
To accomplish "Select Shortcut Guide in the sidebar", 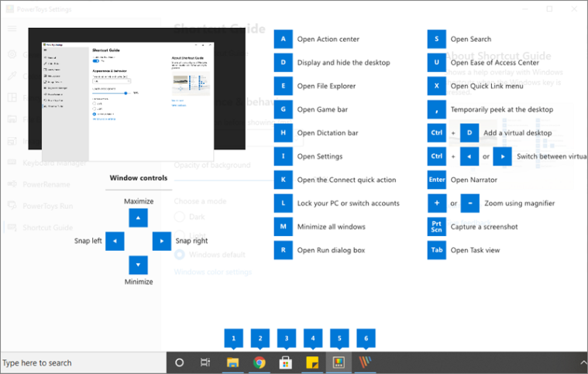I will pyautogui.click(x=47, y=228).
